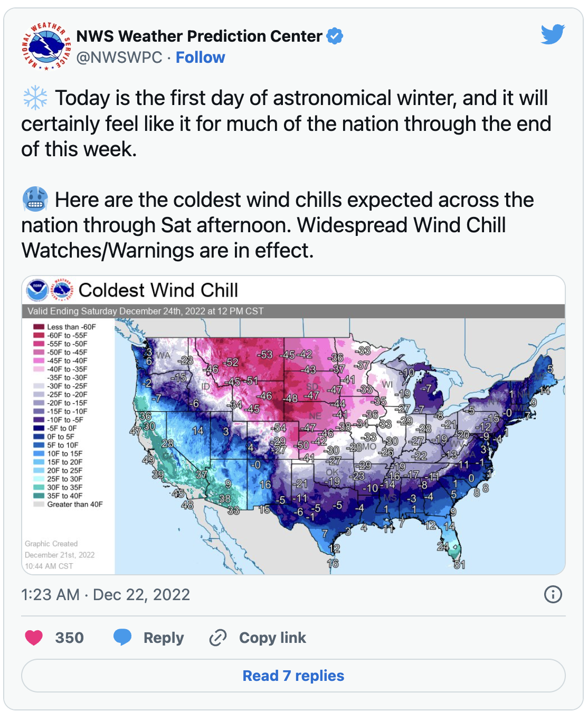
Task: Open Read 7 replies
Action: [293, 676]
